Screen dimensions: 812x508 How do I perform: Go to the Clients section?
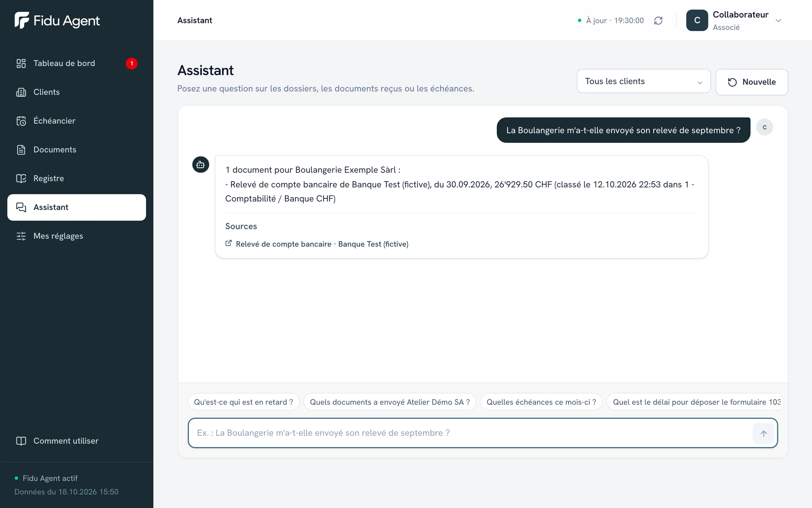click(x=77, y=92)
